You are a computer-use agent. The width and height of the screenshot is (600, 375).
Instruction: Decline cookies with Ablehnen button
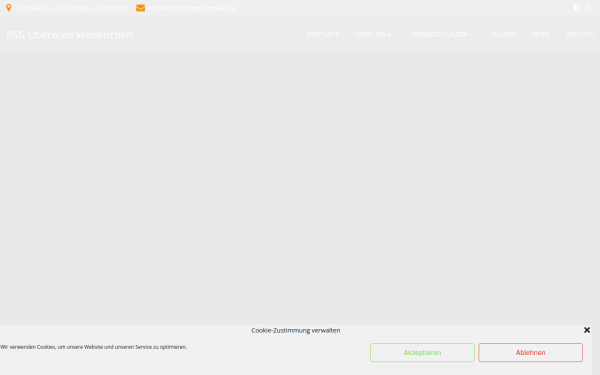(530, 352)
